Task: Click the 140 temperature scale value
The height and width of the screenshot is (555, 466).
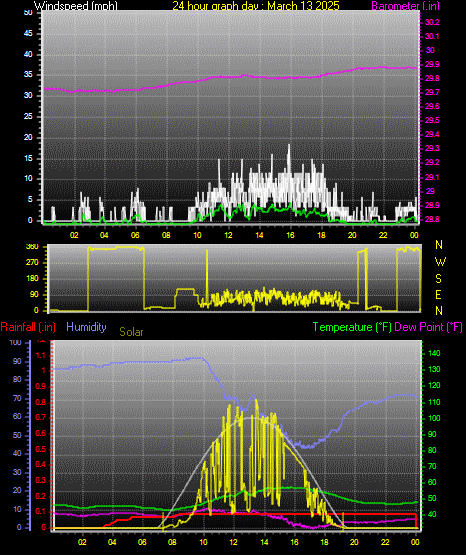Action: 434,353
